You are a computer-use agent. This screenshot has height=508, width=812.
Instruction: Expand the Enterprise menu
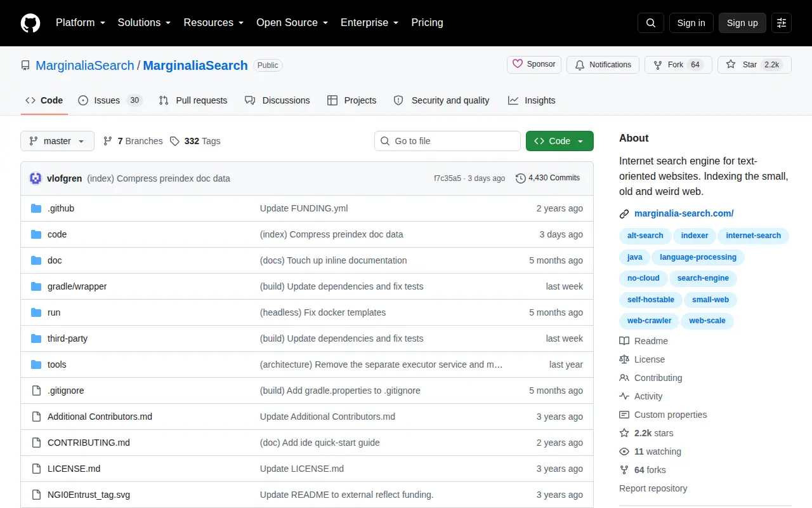370,23
